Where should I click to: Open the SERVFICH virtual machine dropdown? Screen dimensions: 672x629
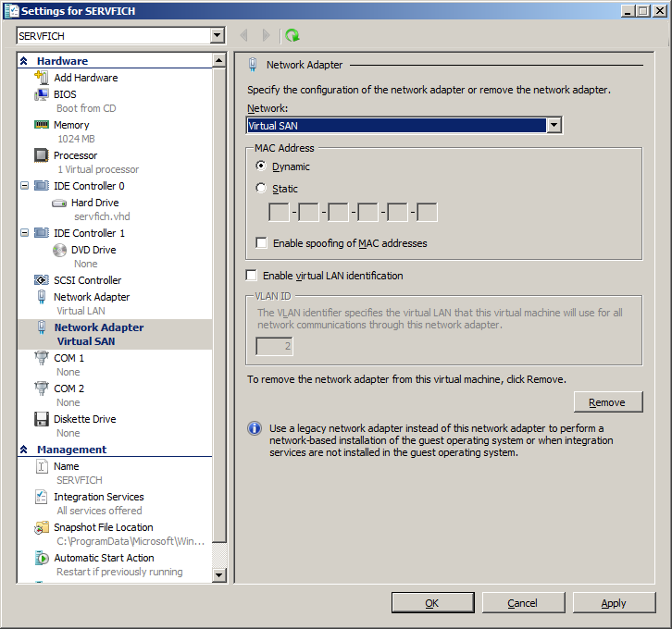click(218, 35)
